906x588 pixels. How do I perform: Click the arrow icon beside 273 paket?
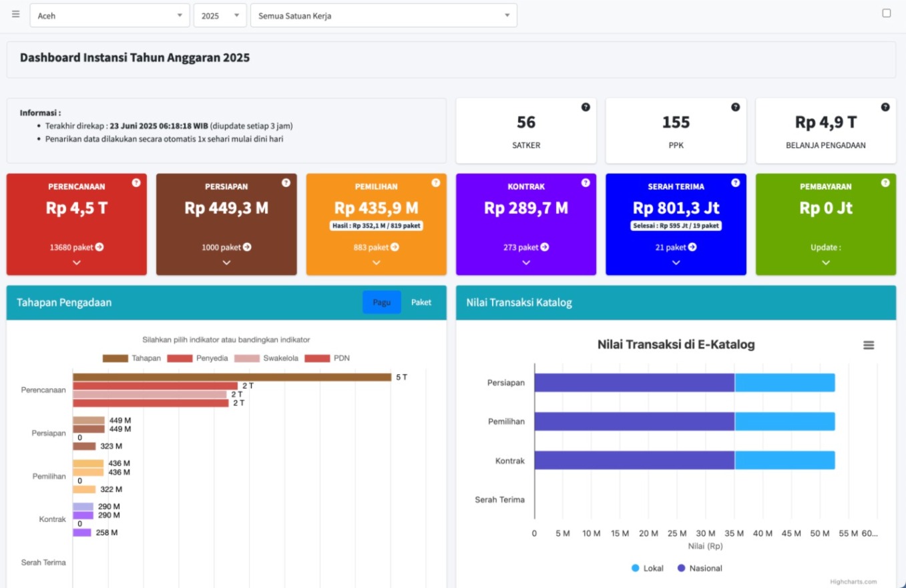pyautogui.click(x=545, y=247)
